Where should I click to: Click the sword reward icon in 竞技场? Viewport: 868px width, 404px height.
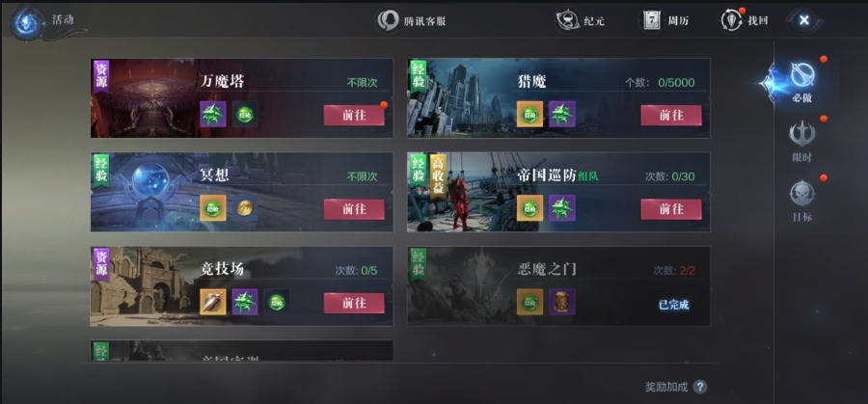coord(213,302)
